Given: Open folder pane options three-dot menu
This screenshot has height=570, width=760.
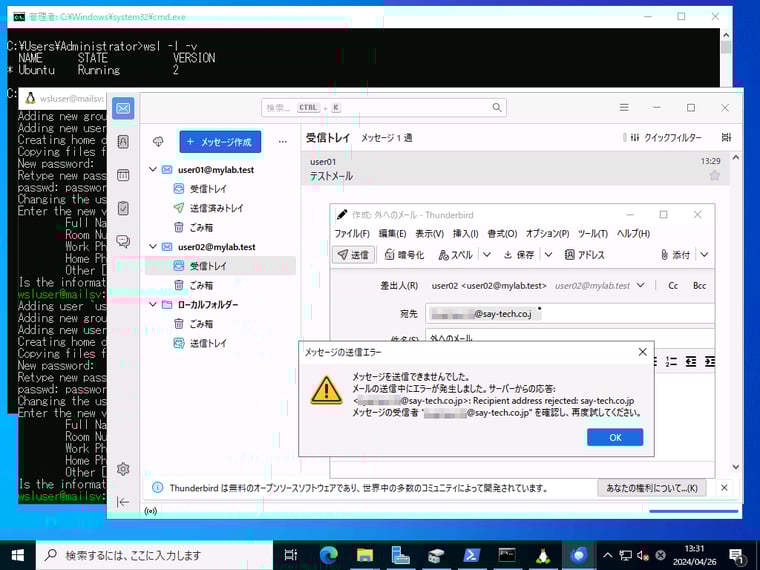Looking at the screenshot, I should tap(283, 142).
